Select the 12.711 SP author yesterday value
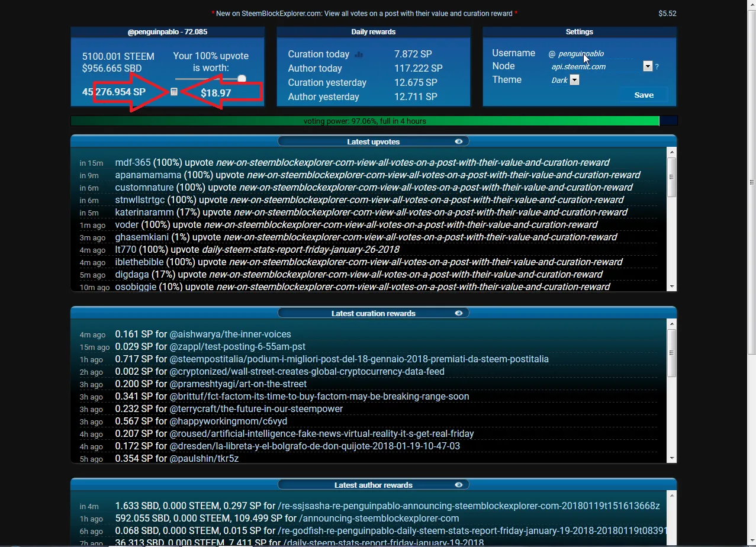 click(416, 96)
